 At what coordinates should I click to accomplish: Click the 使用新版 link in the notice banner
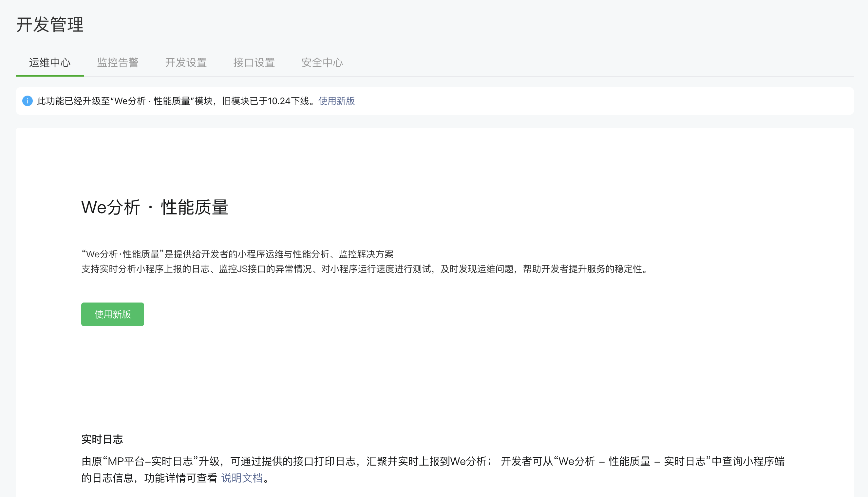[x=336, y=101]
